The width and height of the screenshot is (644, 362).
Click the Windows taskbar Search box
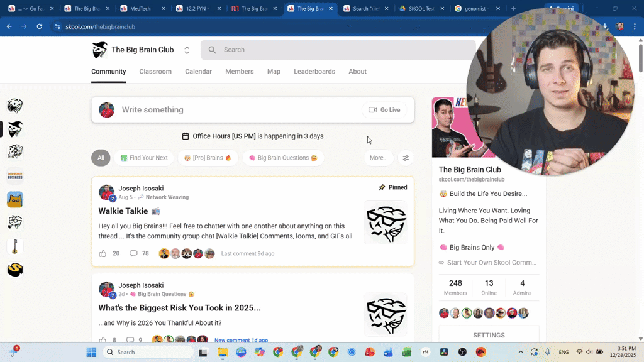click(x=148, y=352)
